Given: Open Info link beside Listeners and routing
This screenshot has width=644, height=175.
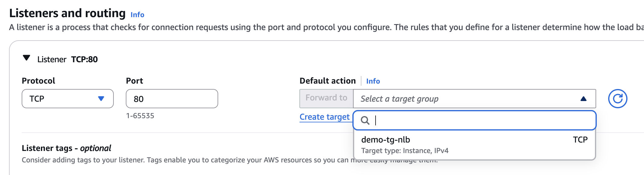Looking at the screenshot, I should coord(137,15).
